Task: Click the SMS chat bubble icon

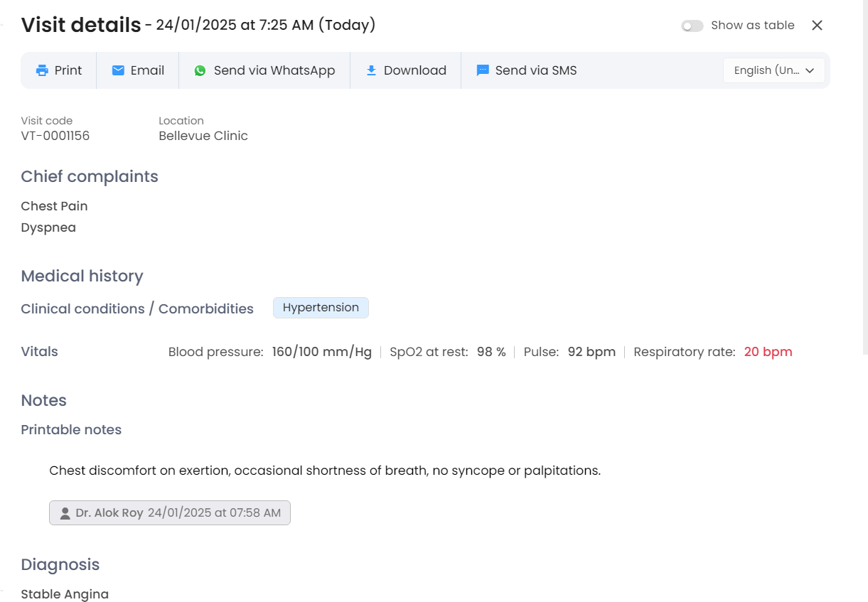Action: pyautogui.click(x=483, y=70)
